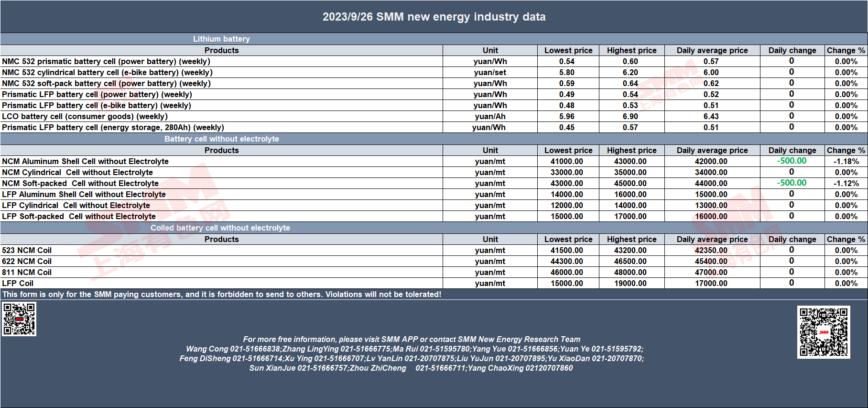Click the 'LFP Coil' product name
This screenshot has height=408, width=868.
point(18,283)
